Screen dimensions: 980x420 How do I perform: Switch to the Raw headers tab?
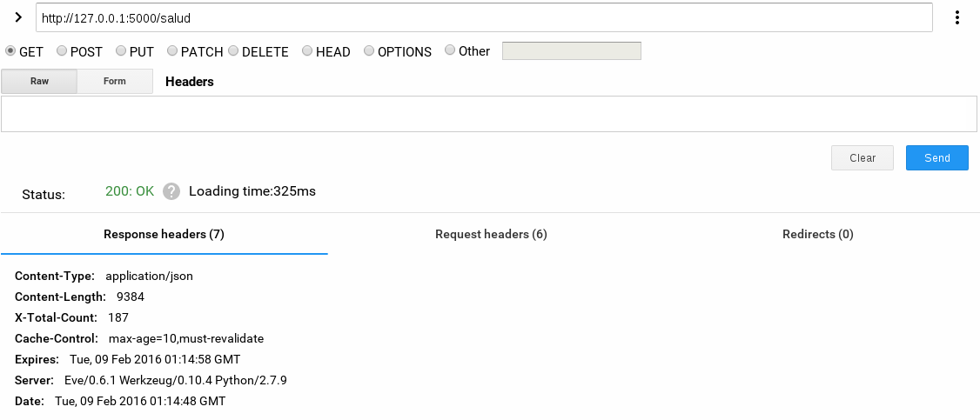[39, 82]
